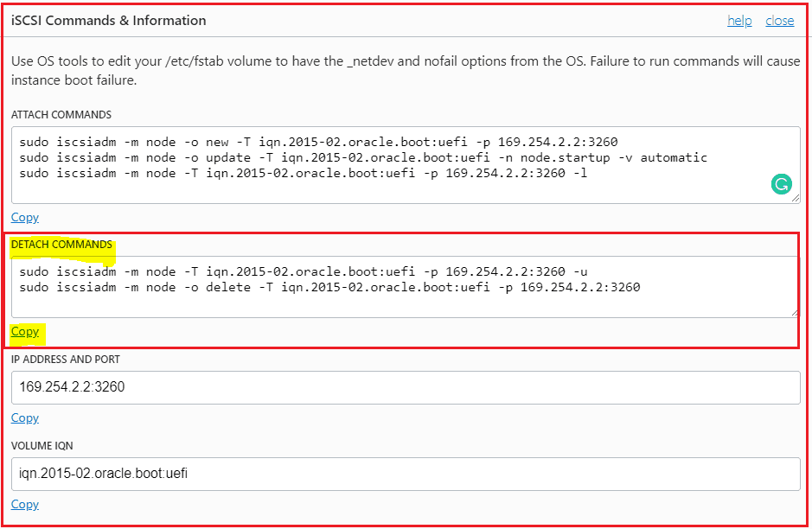Viewport: 812px width, 529px height.
Task: Click the '-o delete' detach command line
Action: [329, 287]
